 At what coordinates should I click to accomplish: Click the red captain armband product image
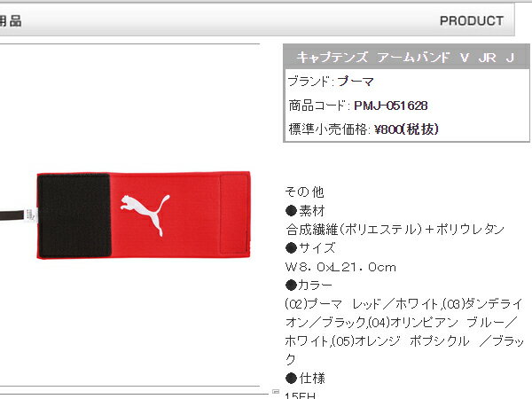(x=144, y=215)
